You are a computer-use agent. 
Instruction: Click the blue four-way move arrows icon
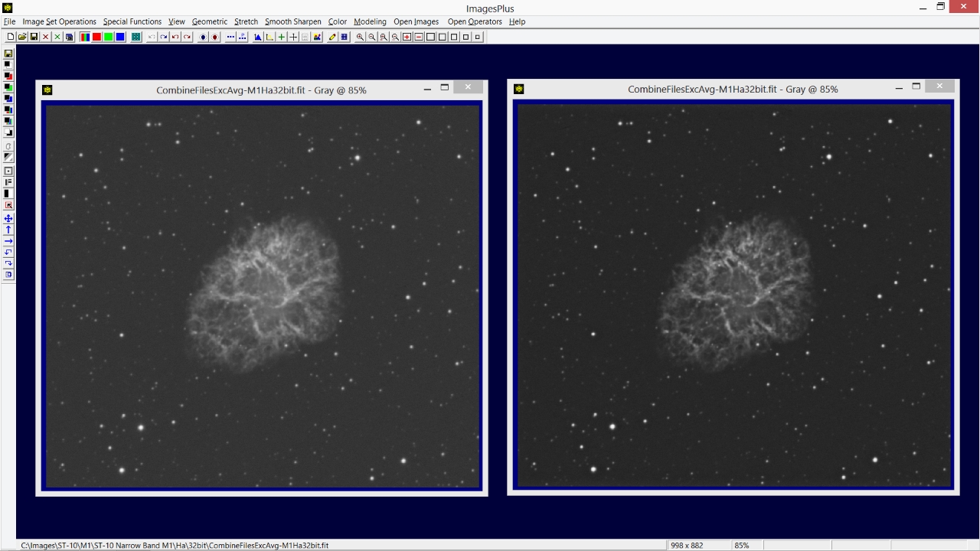click(8, 218)
